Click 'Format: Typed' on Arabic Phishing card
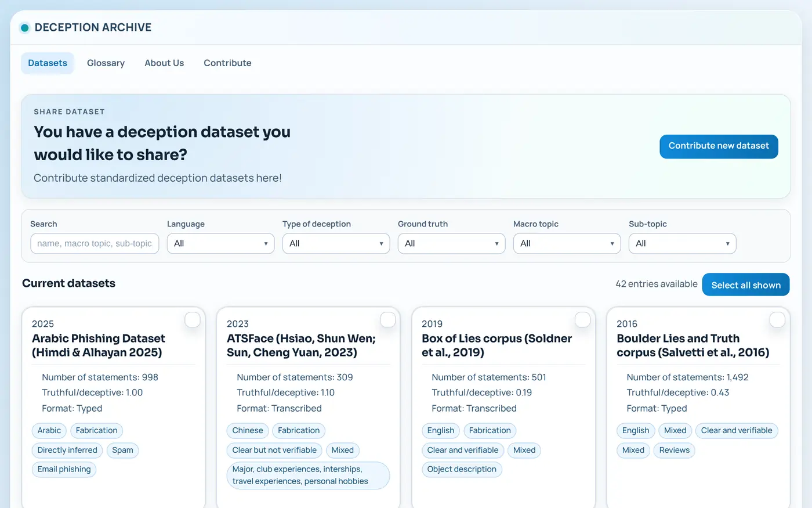Screen dimensions: 812x508 [72, 409]
